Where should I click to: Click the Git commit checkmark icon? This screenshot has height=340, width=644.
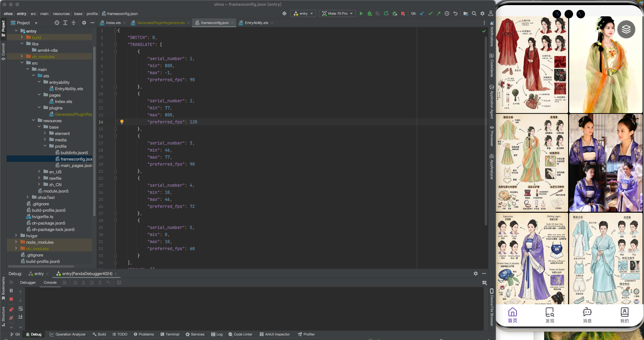pyautogui.click(x=430, y=13)
